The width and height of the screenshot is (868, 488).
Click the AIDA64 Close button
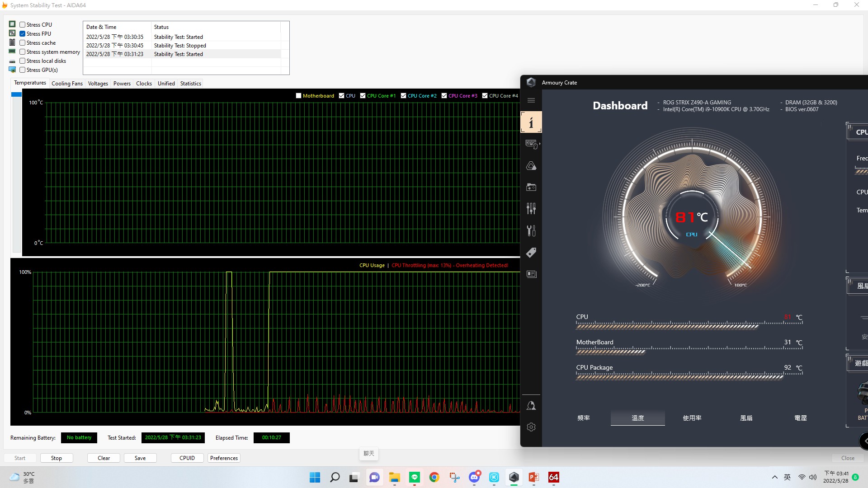tap(848, 458)
